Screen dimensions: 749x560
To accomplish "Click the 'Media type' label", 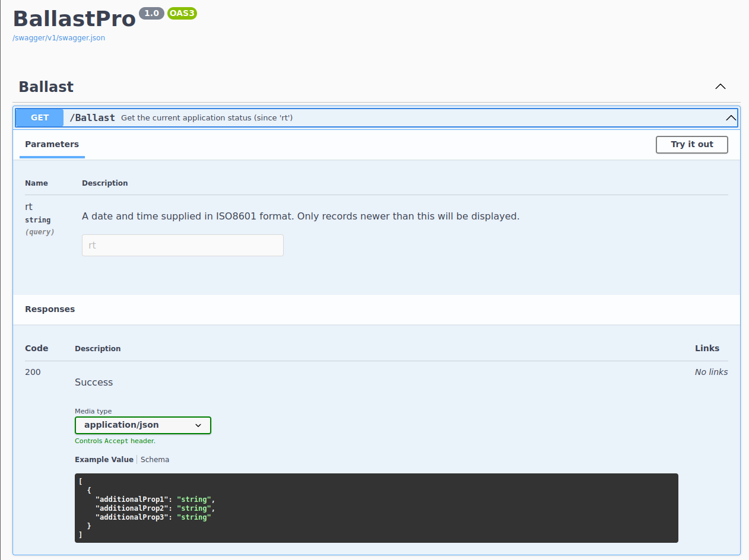I will [93, 411].
